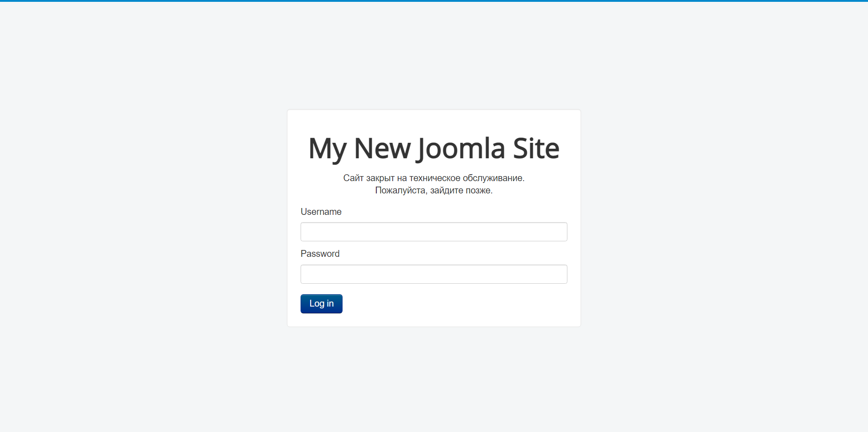The height and width of the screenshot is (432, 868).
Task: Click the word "My" in the heading
Action: [327, 148]
